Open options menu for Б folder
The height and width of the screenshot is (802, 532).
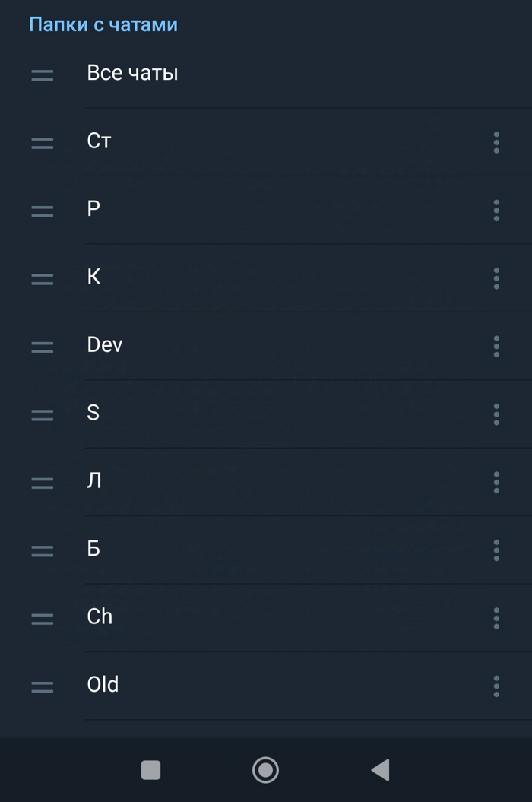(496, 550)
